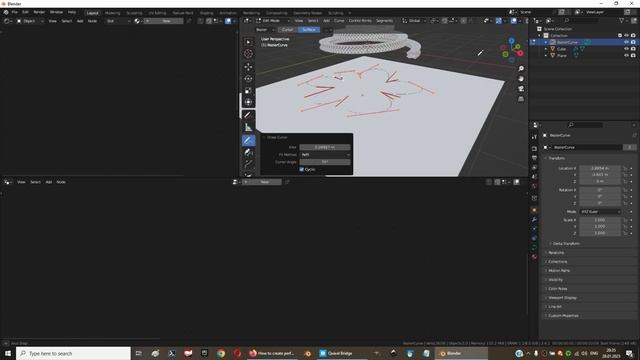Image resolution: width=640 pixels, height=360 pixels.
Task: Open the Fit Method dropdown
Action: pos(325,155)
